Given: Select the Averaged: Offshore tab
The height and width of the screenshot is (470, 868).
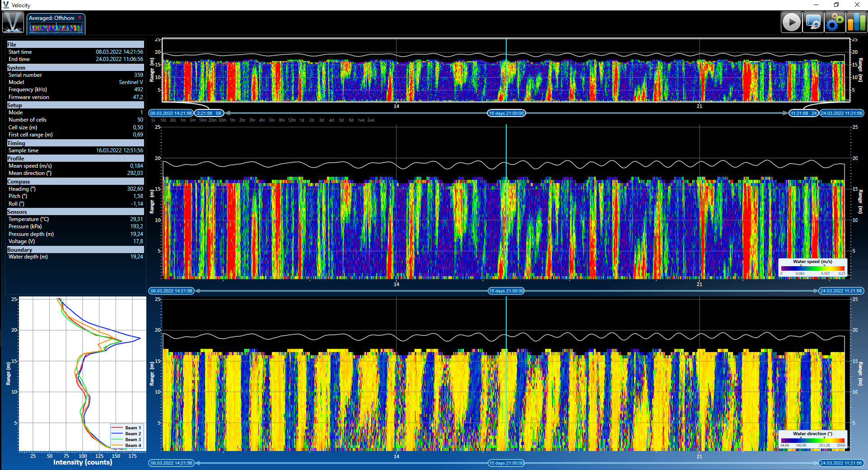Looking at the screenshot, I should pos(51,18).
